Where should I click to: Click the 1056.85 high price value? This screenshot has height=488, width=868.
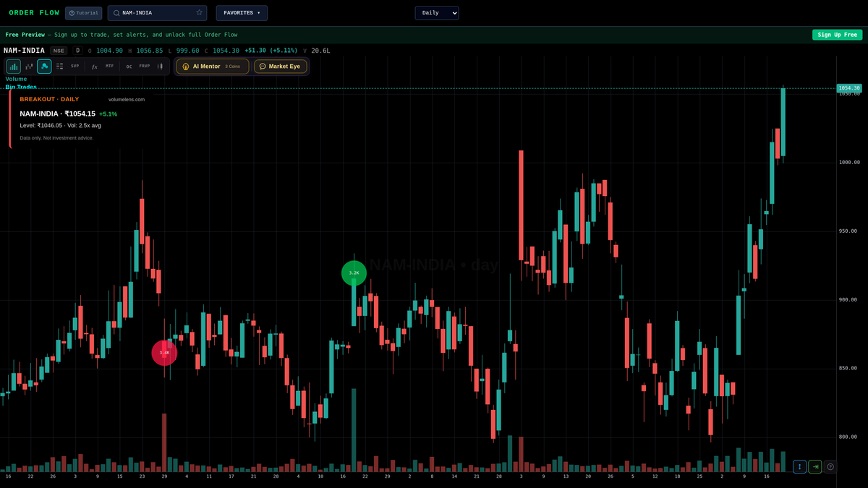[150, 51]
